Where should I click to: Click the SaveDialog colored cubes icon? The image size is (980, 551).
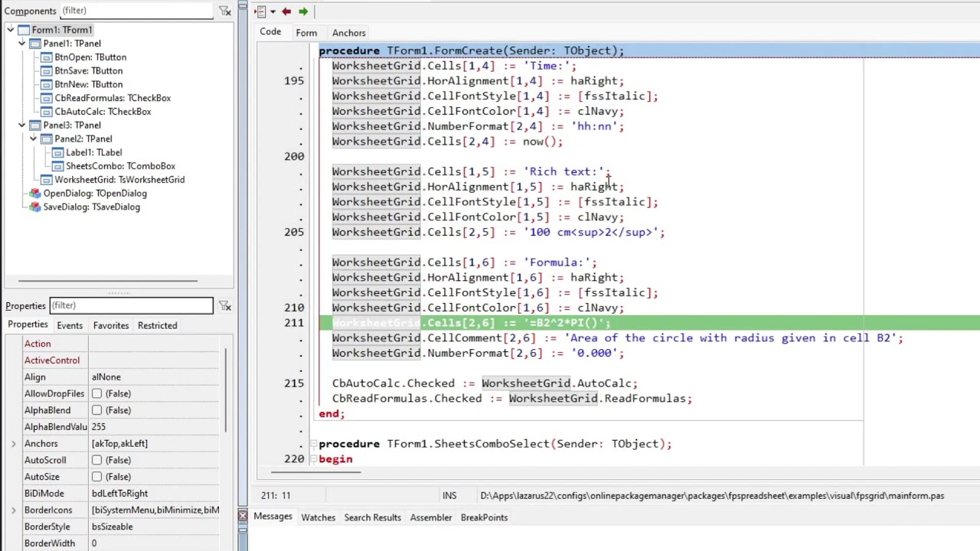[35, 207]
